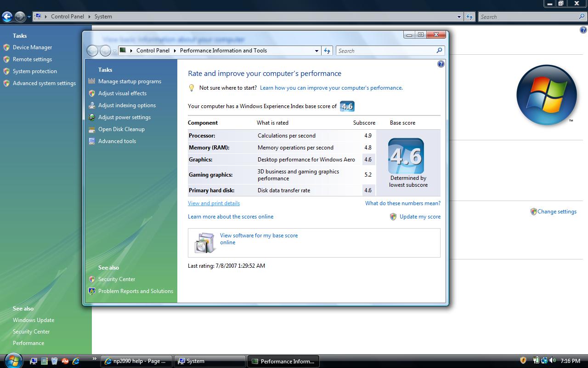588x368 pixels.
Task: Open View and print details
Action: (x=214, y=203)
